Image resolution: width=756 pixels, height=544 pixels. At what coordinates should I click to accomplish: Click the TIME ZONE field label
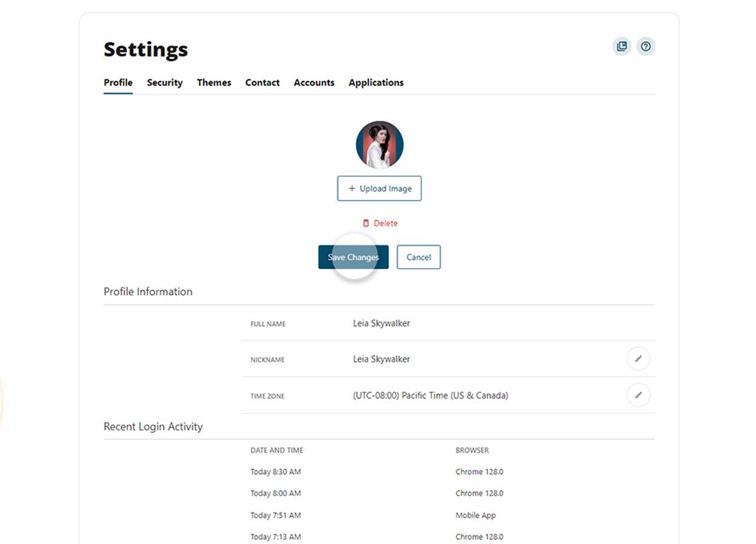[267, 396]
